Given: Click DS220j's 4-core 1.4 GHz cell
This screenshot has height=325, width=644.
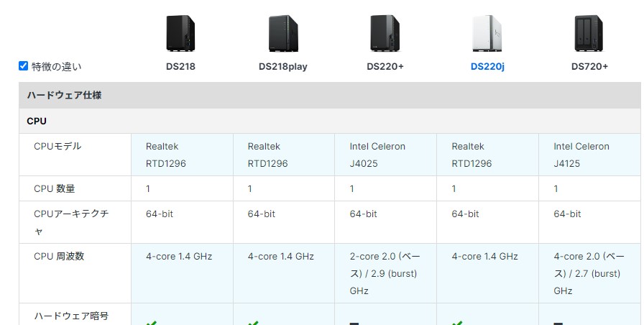Looking at the screenshot, I should [x=487, y=273].
